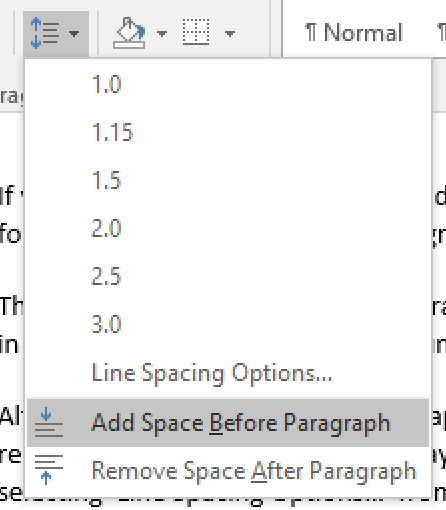Click the Borders grid icon

click(196, 32)
